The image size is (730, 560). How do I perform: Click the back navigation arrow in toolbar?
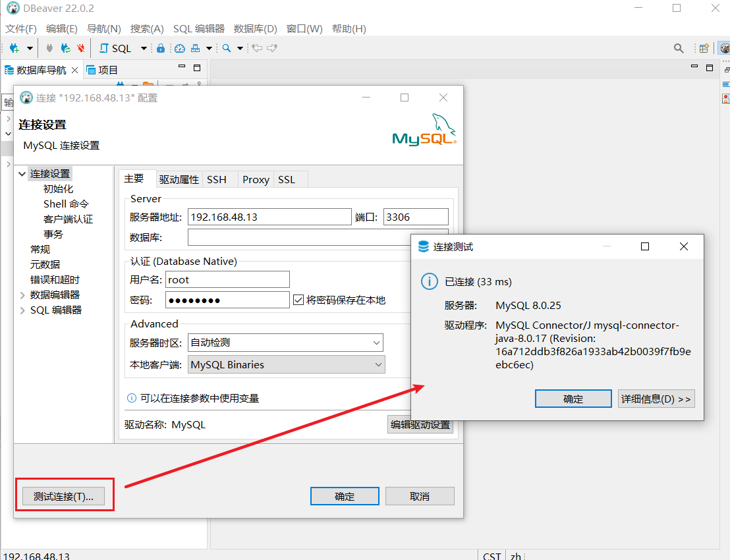click(x=257, y=48)
